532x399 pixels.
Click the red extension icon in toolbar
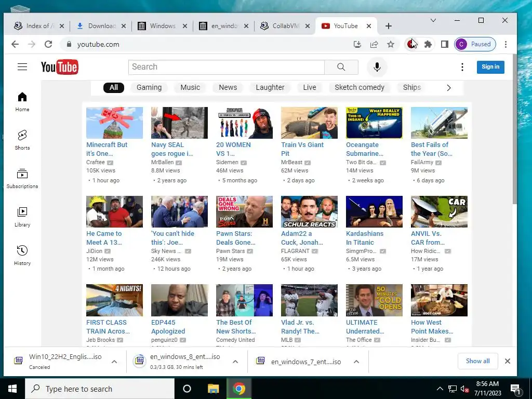tap(411, 44)
